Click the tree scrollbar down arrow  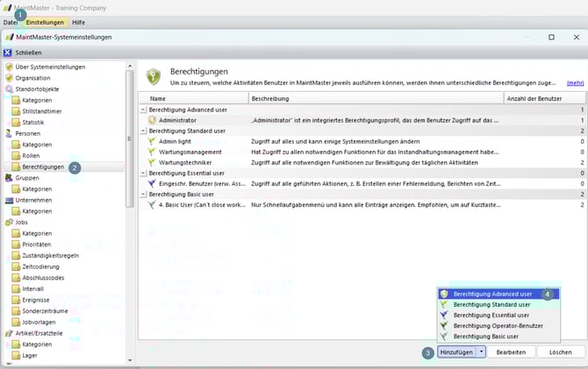click(130, 360)
